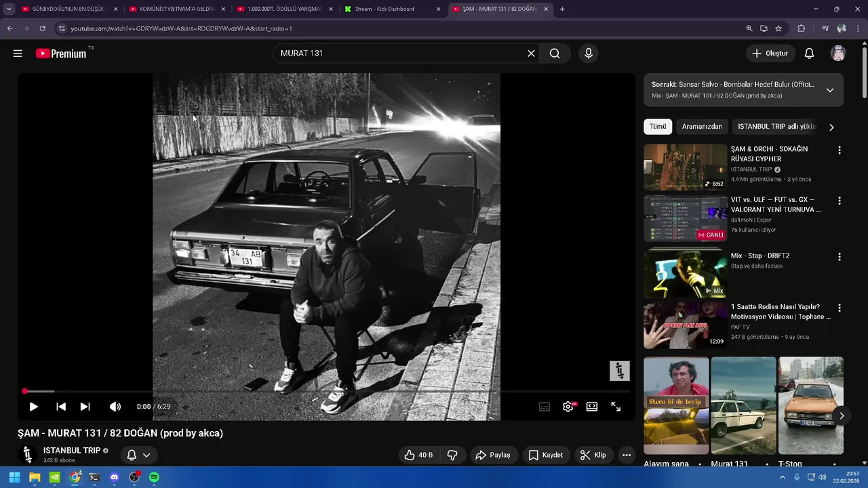868x488 pixels.
Task: Enter fullscreen mode
Action: (x=616, y=407)
